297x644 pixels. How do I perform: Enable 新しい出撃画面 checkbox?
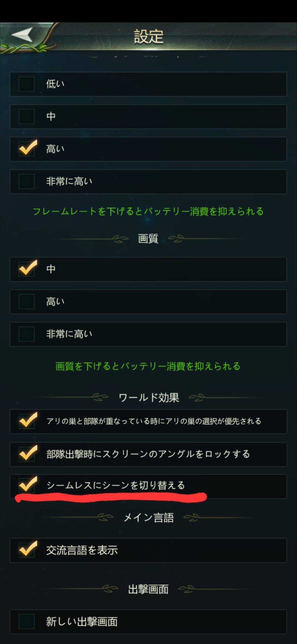[x=26, y=622]
